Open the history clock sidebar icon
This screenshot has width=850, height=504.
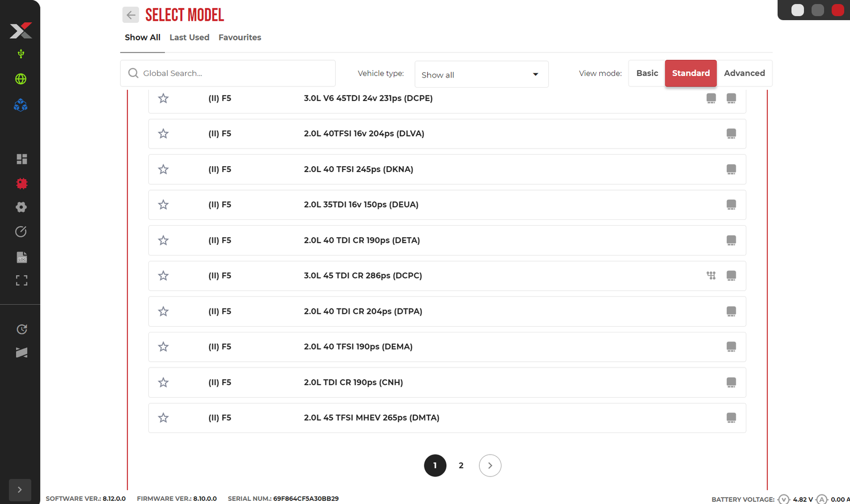coord(22,329)
